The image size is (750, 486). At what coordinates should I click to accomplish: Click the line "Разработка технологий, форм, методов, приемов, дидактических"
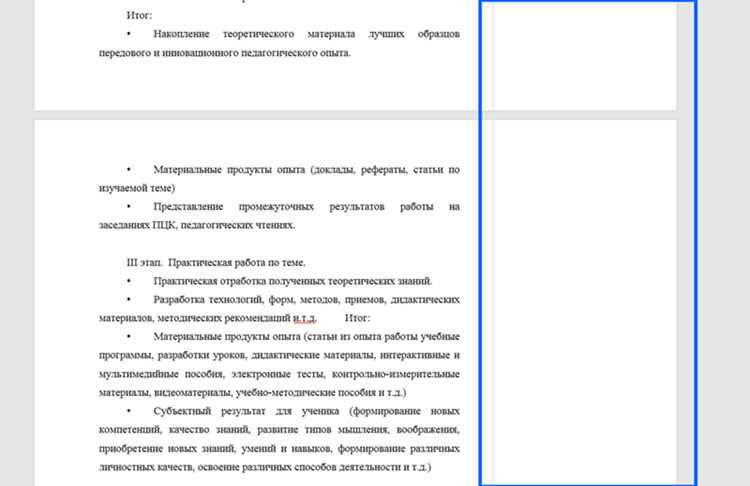[306, 300]
